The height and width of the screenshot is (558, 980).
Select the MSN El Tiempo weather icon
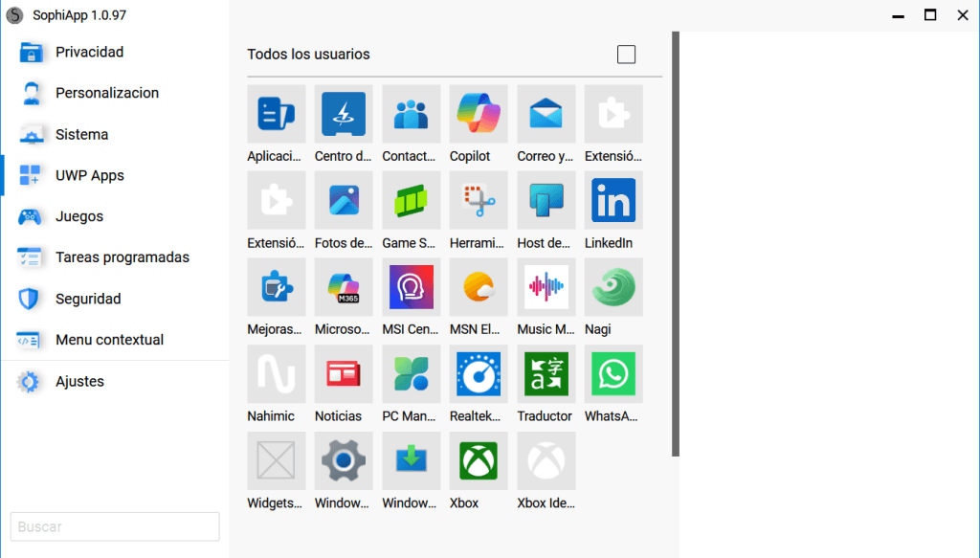point(479,287)
